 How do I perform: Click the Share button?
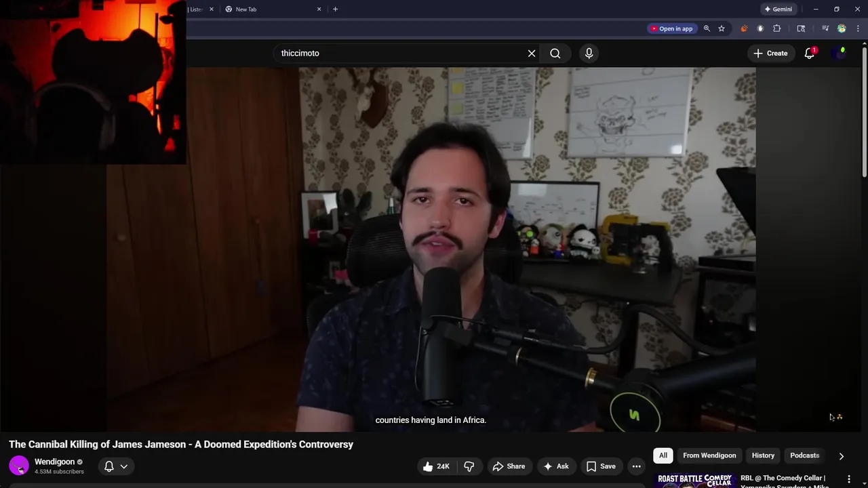pos(509,466)
